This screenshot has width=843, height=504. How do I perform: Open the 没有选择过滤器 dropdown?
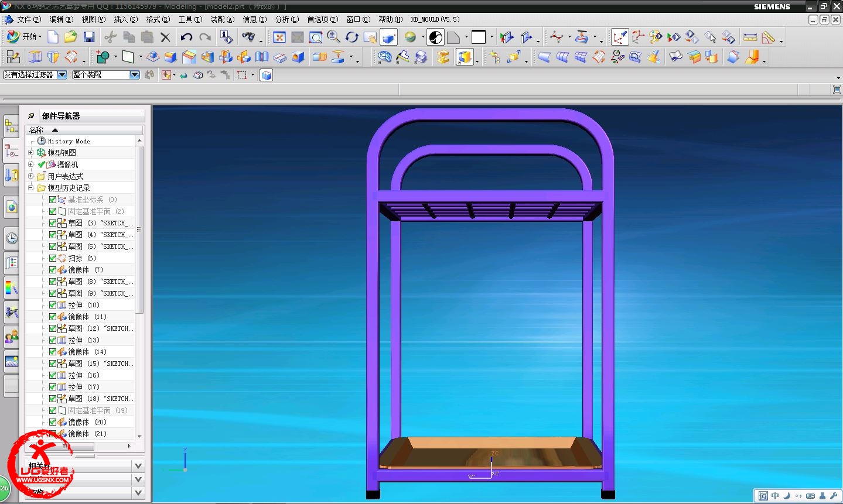[62, 75]
